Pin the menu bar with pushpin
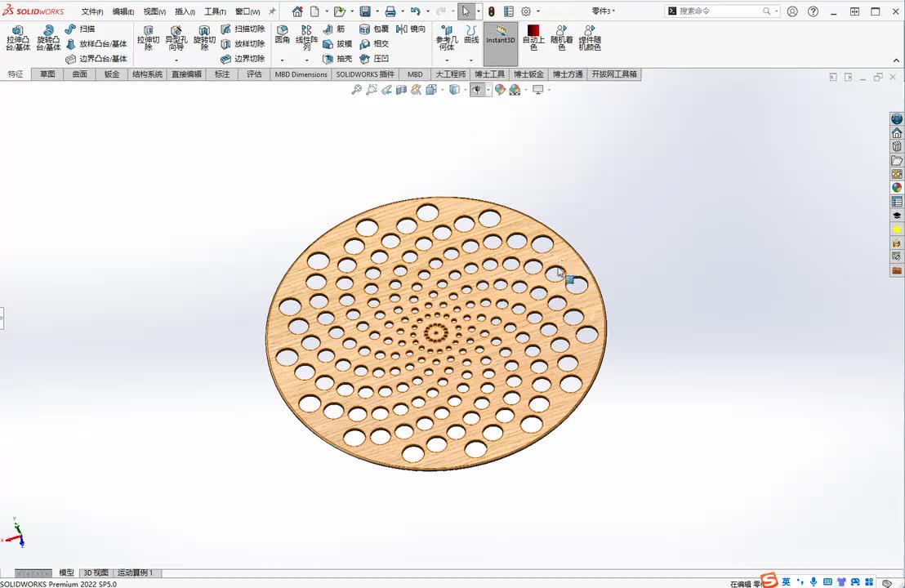 272,11
